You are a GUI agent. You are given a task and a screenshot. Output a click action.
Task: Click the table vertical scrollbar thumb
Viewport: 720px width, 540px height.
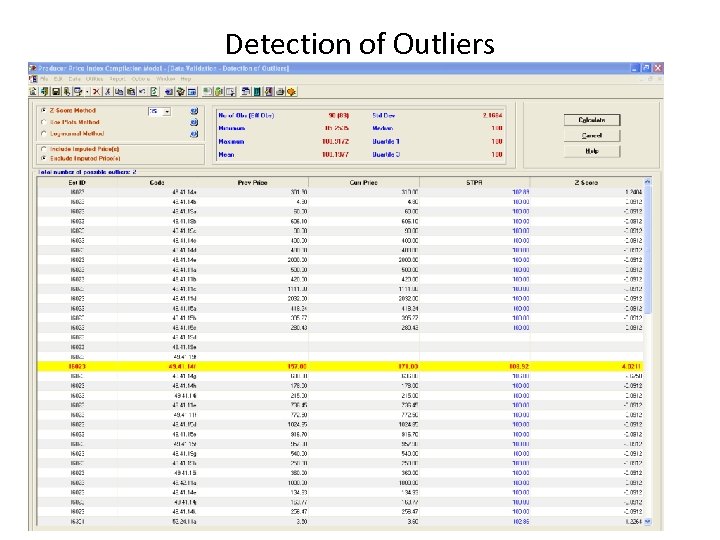point(647,250)
